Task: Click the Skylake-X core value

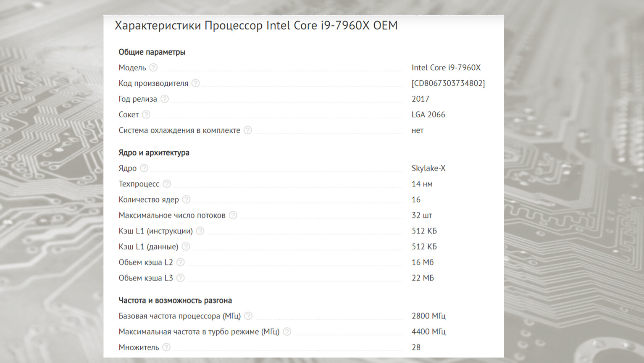Action: (428, 168)
